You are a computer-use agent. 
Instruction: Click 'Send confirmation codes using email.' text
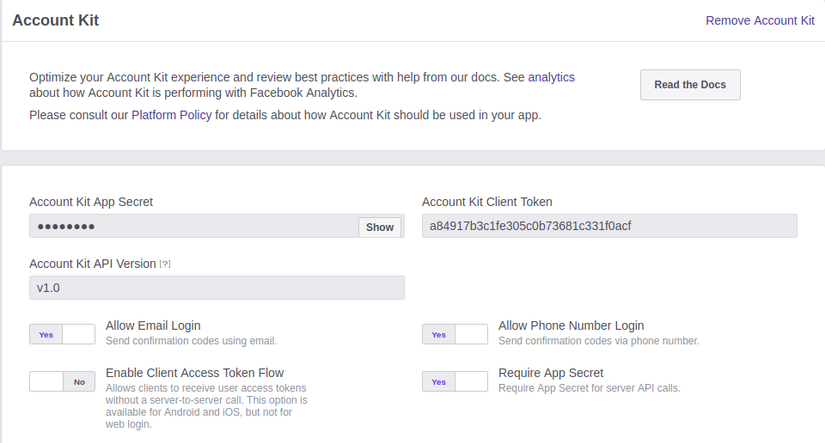[191, 341]
